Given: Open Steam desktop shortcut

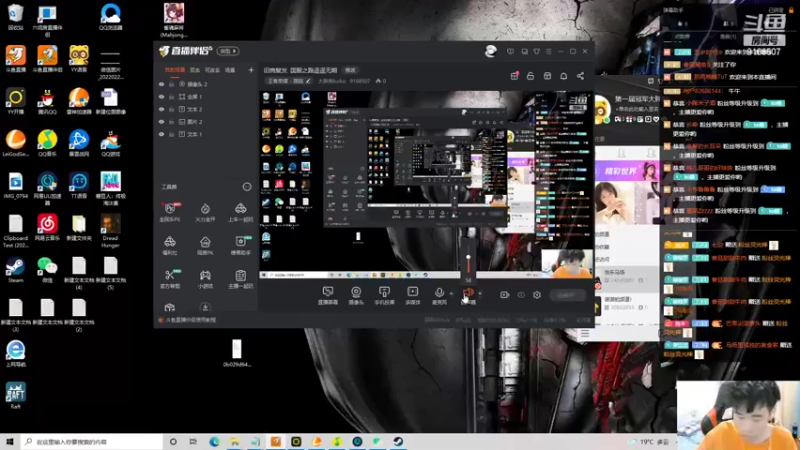Looking at the screenshot, I should coord(15,270).
